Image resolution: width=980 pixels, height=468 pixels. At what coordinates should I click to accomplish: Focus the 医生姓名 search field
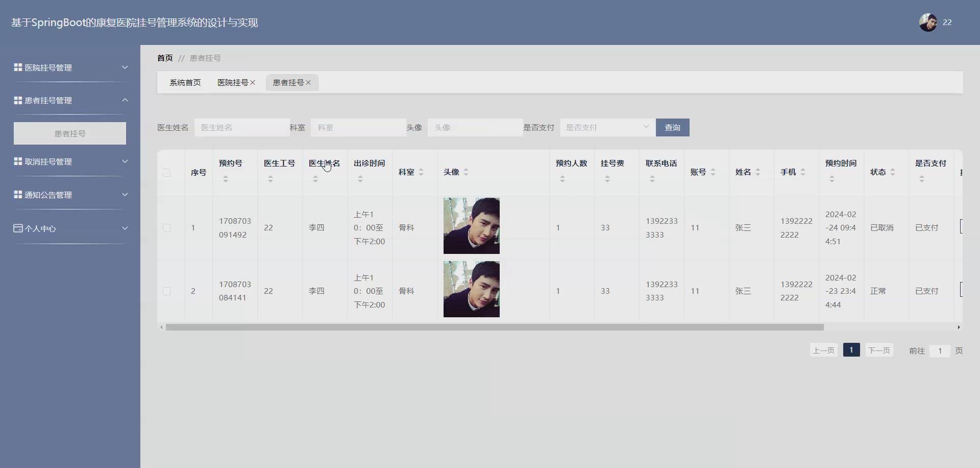coord(242,128)
